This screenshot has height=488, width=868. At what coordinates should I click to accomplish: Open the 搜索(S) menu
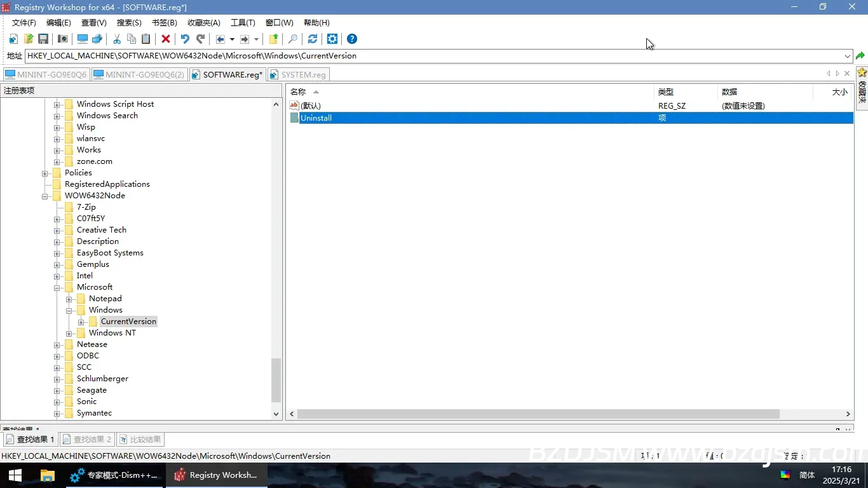(x=129, y=23)
